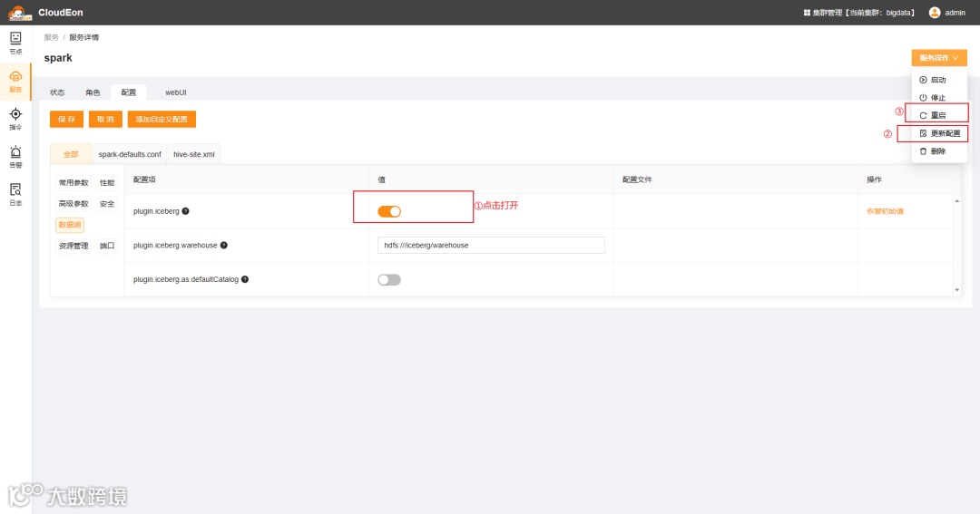Filter by 安全 tag
Viewport: 980px width, 514px height.
pyautogui.click(x=107, y=204)
